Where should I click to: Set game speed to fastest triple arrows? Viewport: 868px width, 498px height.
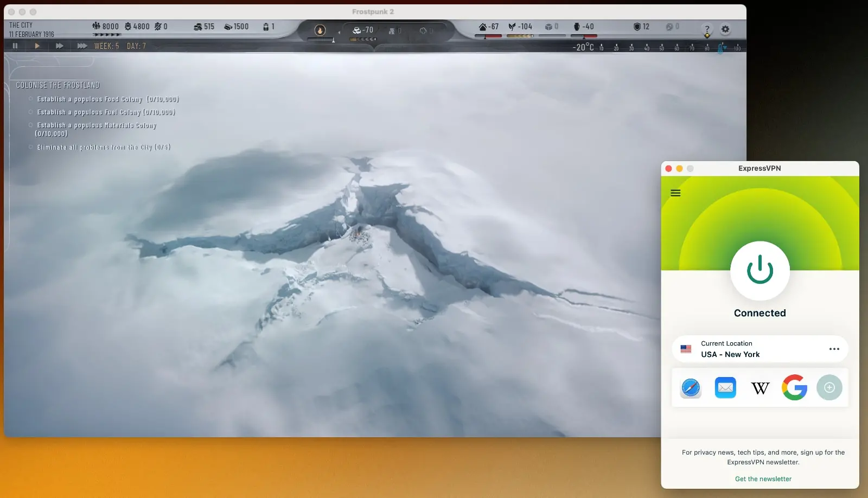point(82,46)
